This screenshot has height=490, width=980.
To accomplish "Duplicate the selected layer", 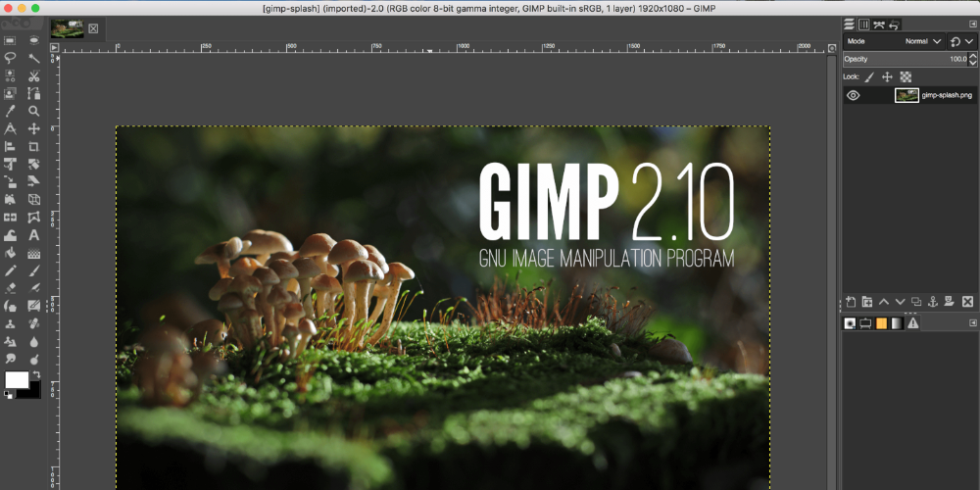I will click(x=916, y=302).
